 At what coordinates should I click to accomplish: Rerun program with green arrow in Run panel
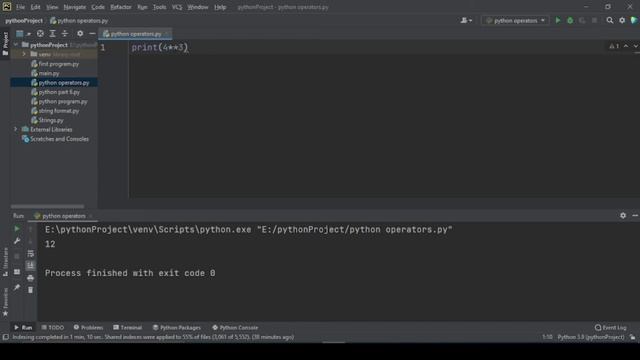17,229
